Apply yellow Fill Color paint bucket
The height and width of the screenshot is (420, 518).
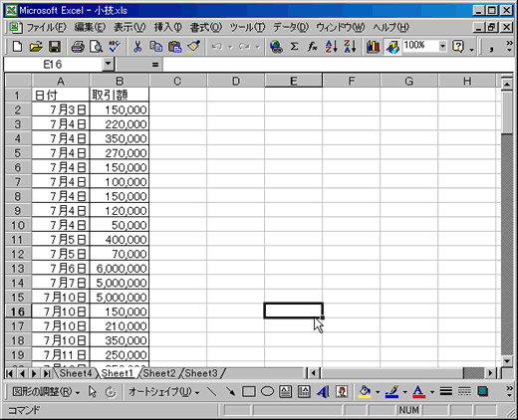(x=365, y=392)
